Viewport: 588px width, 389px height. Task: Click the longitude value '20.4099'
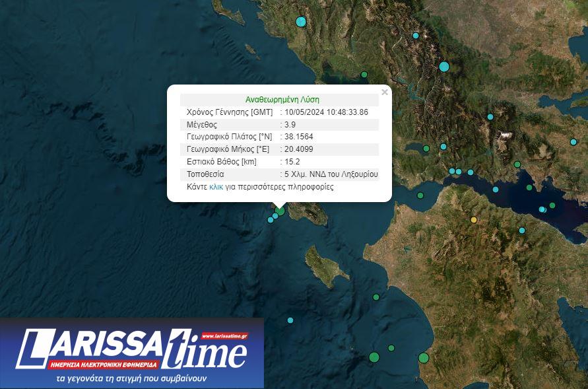pos(298,149)
